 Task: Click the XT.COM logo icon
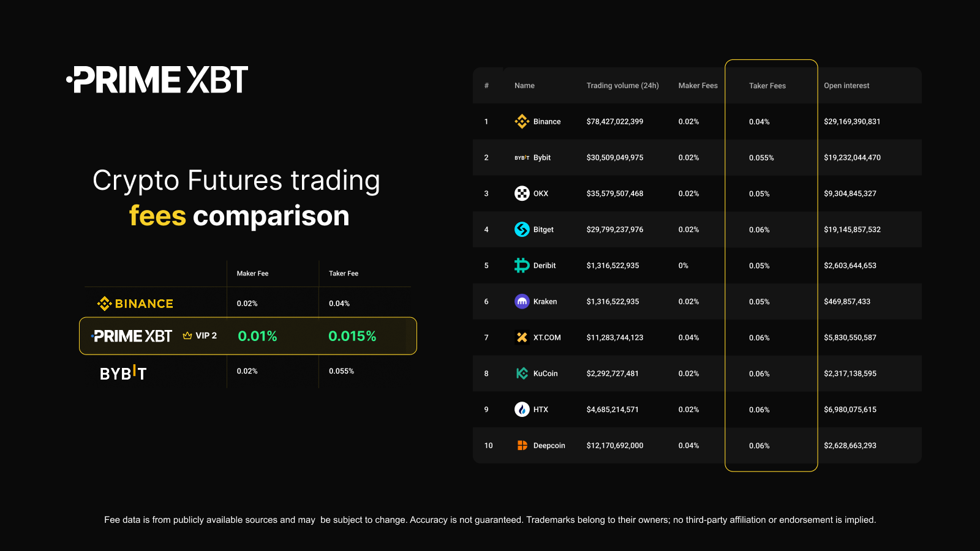[x=522, y=337]
